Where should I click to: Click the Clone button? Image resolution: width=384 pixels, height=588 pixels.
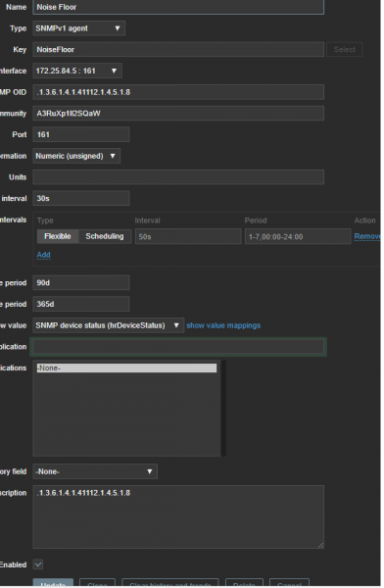[x=98, y=583]
